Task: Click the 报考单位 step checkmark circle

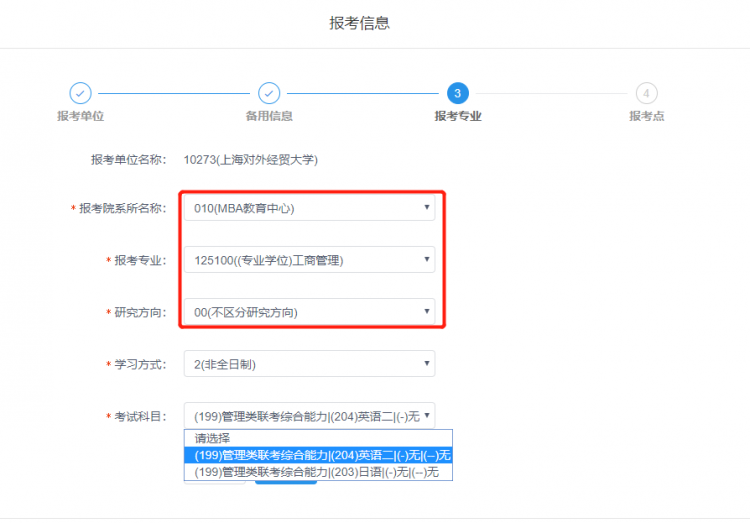Action: [x=81, y=93]
